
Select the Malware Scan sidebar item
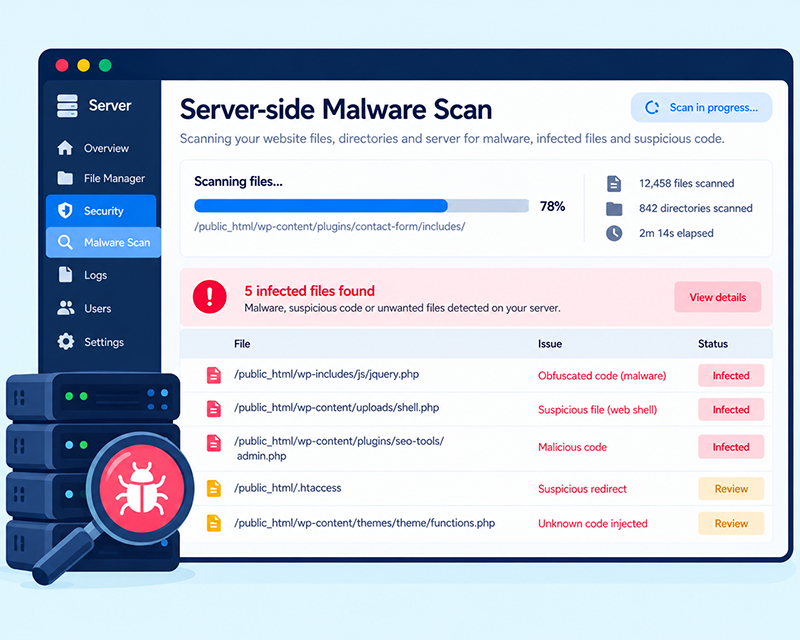click(104, 242)
